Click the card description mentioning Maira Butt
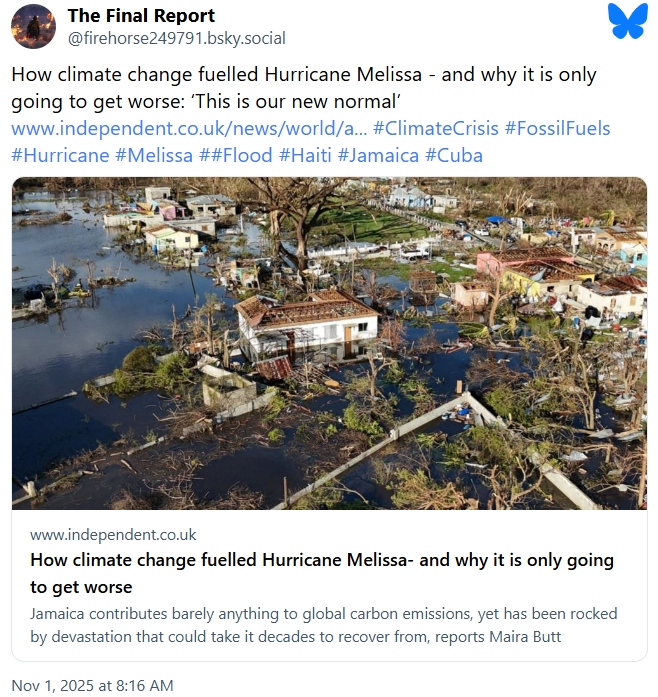 tap(323, 623)
